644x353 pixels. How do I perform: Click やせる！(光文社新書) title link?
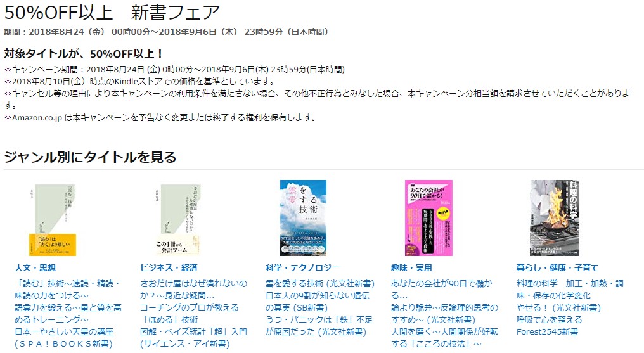pyautogui.click(x=558, y=307)
